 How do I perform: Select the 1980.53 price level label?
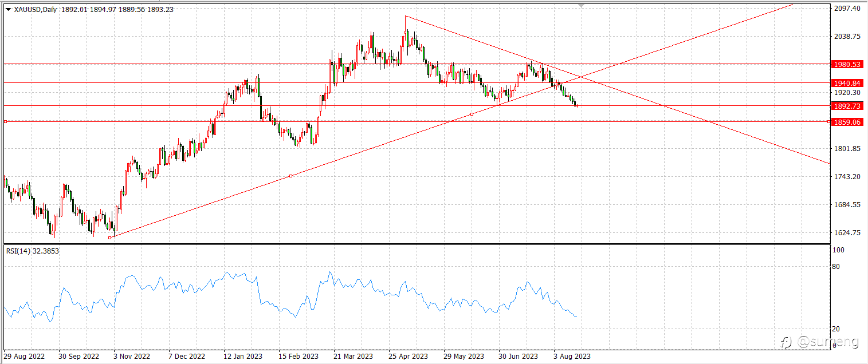[846, 65]
